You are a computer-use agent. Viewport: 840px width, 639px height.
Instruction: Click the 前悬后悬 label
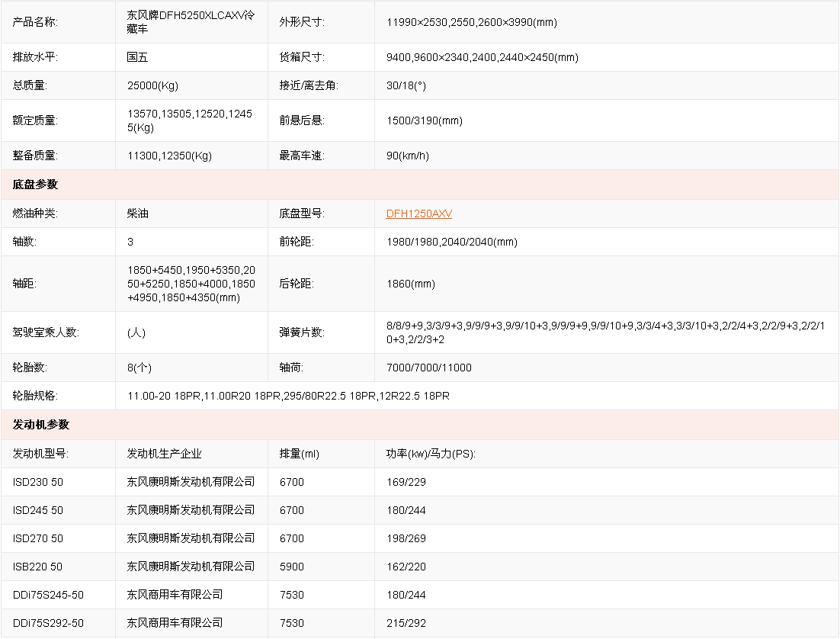[302, 120]
